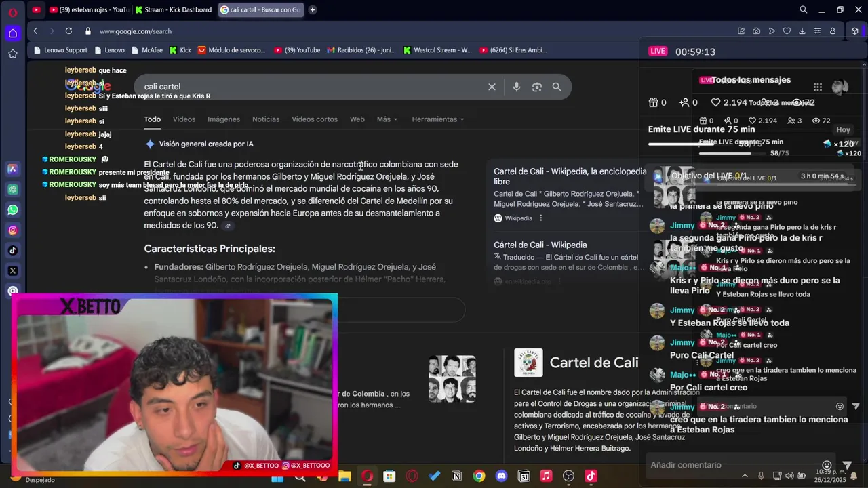
Task: Open Notion from the taskbar
Action: click(x=456, y=476)
